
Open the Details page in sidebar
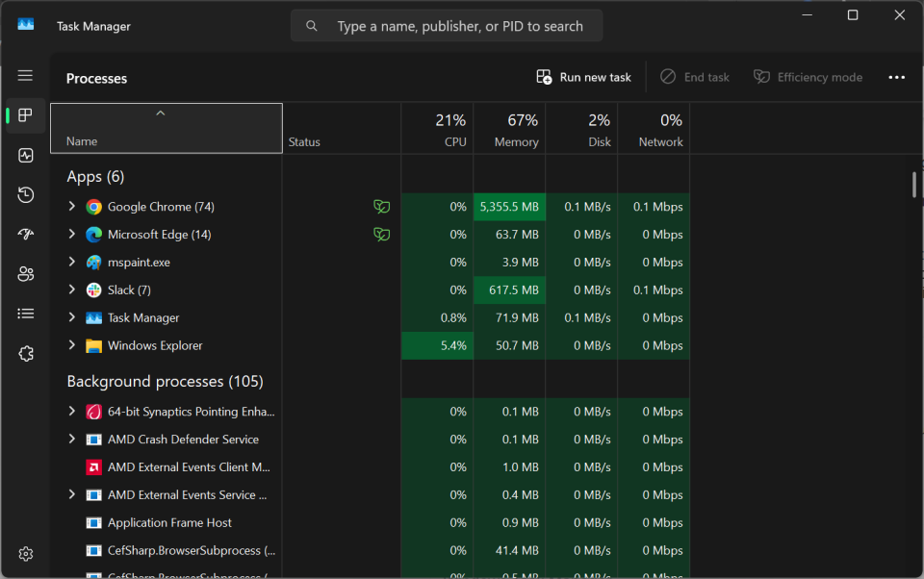pyautogui.click(x=26, y=314)
